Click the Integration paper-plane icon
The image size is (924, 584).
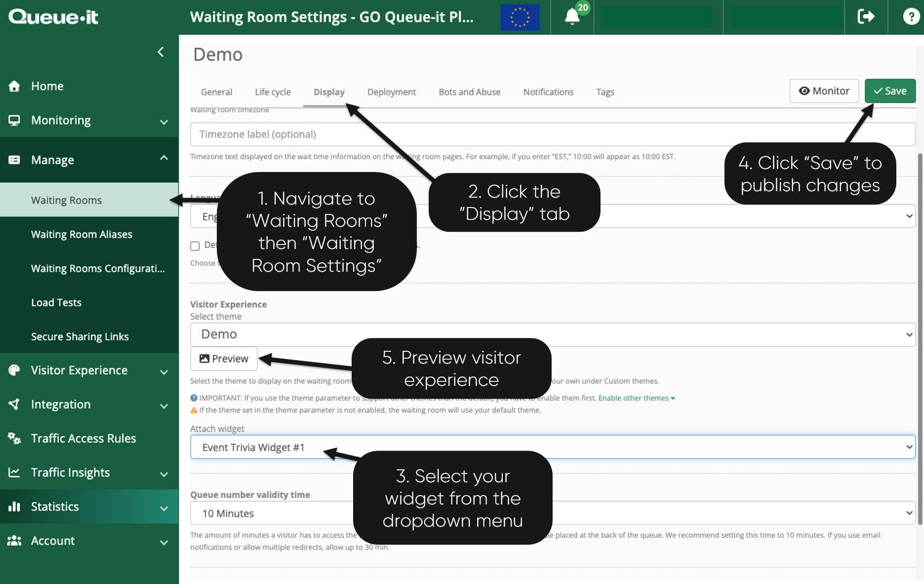pyautogui.click(x=14, y=404)
